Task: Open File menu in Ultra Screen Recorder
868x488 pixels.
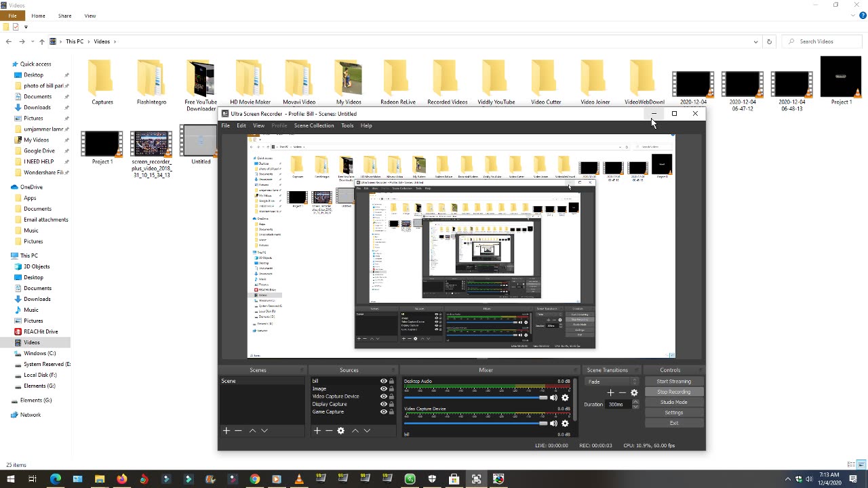Action: [x=225, y=125]
